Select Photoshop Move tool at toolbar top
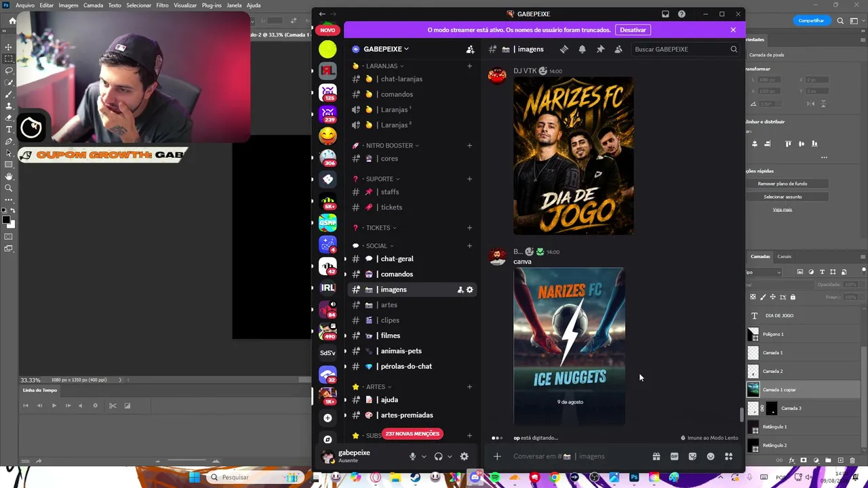This screenshot has height=488, width=868. (x=9, y=47)
